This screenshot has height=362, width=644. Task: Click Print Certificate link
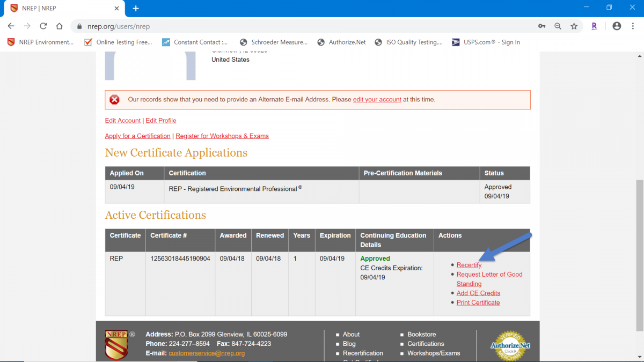478,302
